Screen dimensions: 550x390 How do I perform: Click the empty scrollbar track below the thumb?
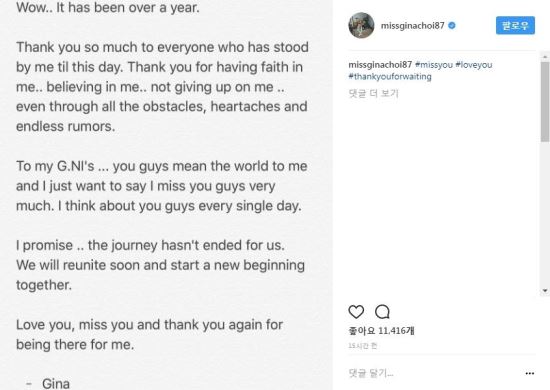coord(545,214)
